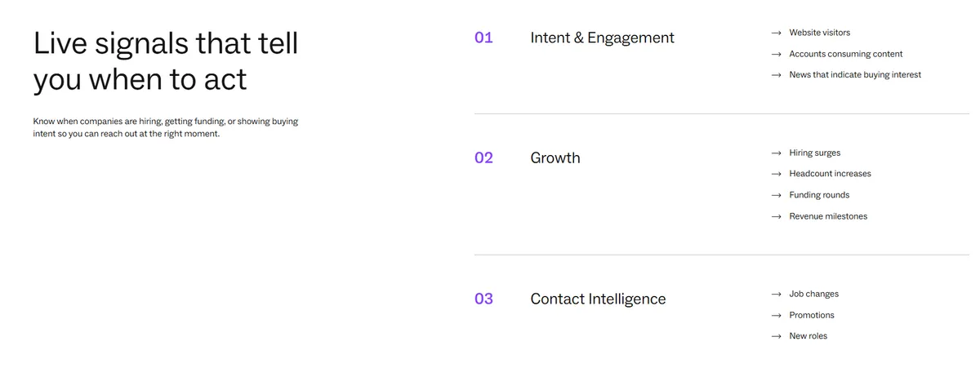The width and height of the screenshot is (980, 368).
Task: Click the arrow icon beside Website visitors
Action: (777, 33)
